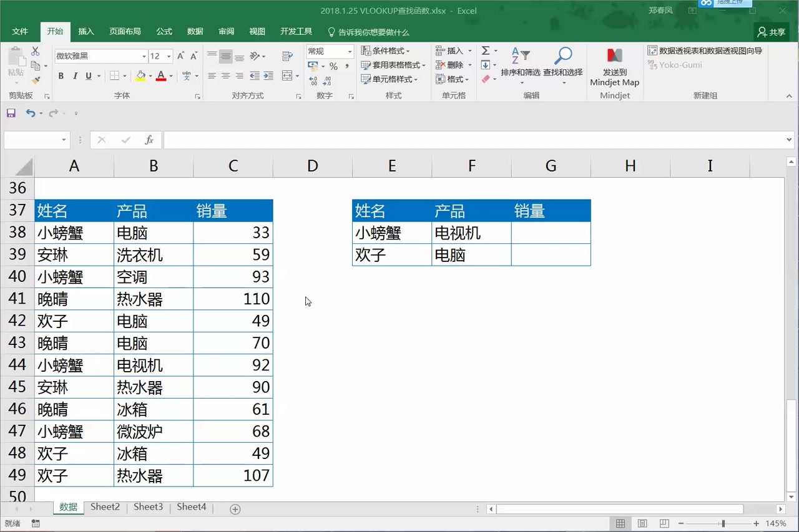Increase indent of cell contents

268,76
